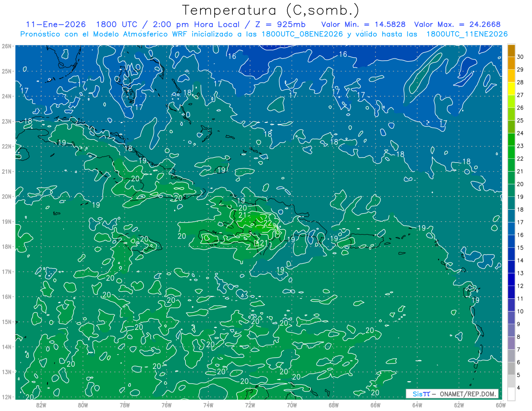Image resolution: width=532 pixels, height=411 pixels.
Task: Click the 19N latitude axis label
Action: click(x=6, y=221)
